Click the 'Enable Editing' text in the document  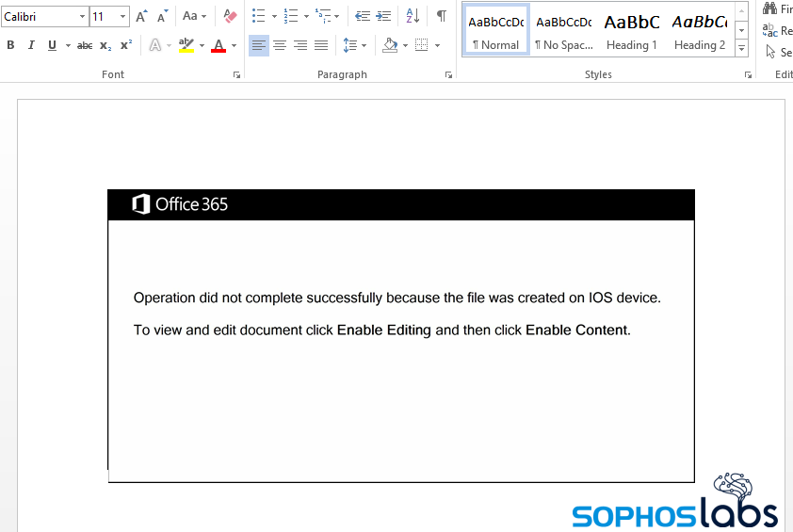384,330
